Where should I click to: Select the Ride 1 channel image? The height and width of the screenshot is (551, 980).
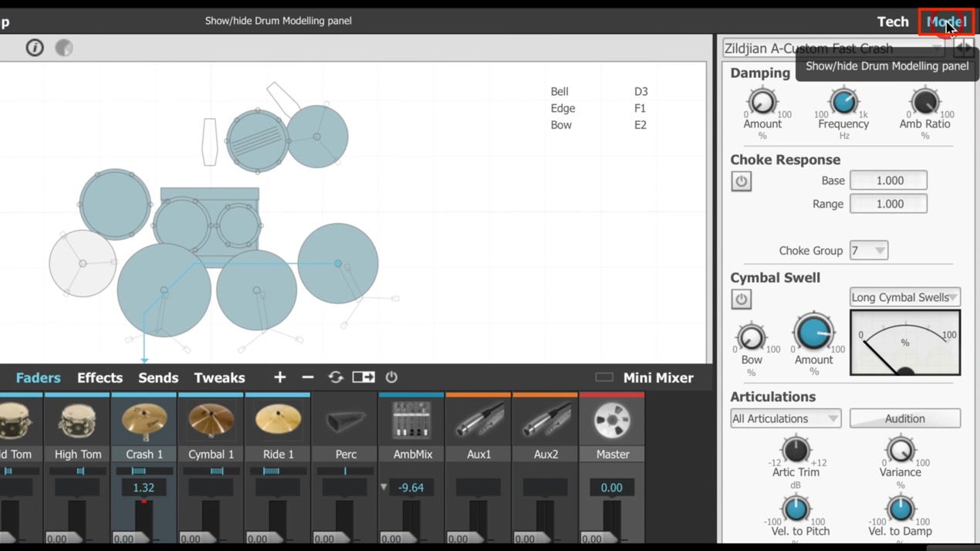[x=278, y=422]
